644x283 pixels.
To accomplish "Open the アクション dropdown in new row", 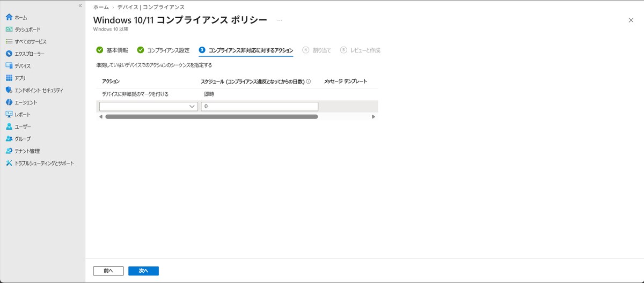I will [149, 107].
